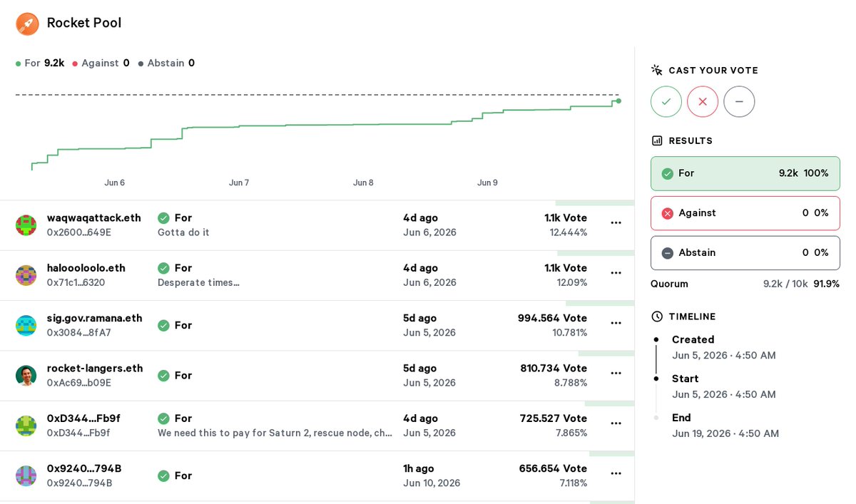The image size is (856, 504).
Task: Click the End timeline marker
Action: pos(656,418)
